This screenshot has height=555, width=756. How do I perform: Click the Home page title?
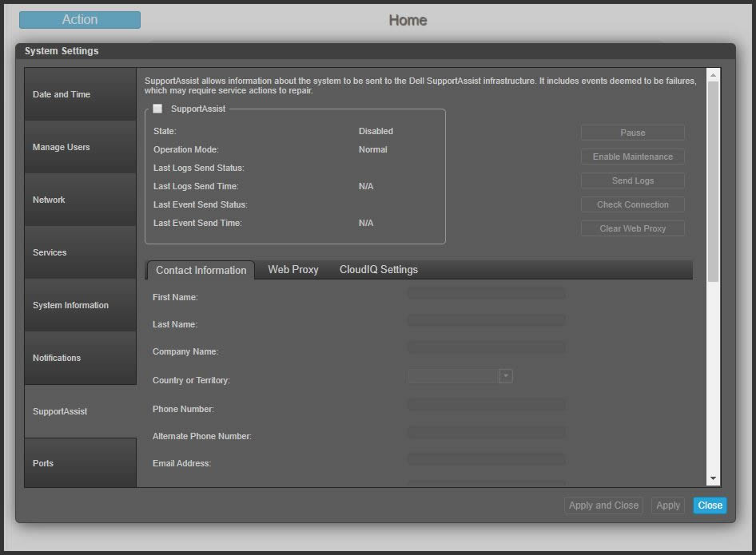408,20
